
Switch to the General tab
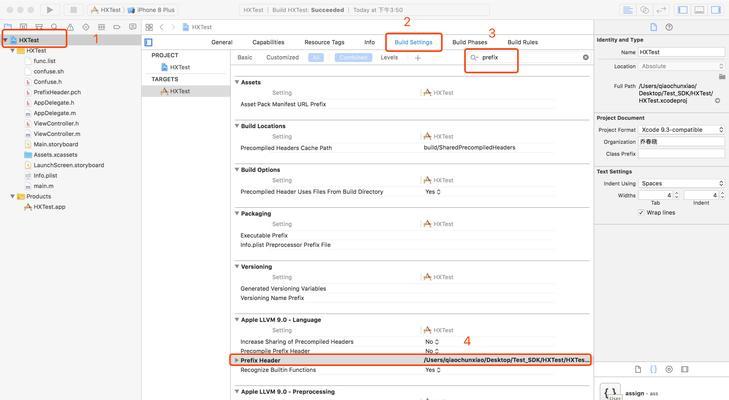point(222,42)
